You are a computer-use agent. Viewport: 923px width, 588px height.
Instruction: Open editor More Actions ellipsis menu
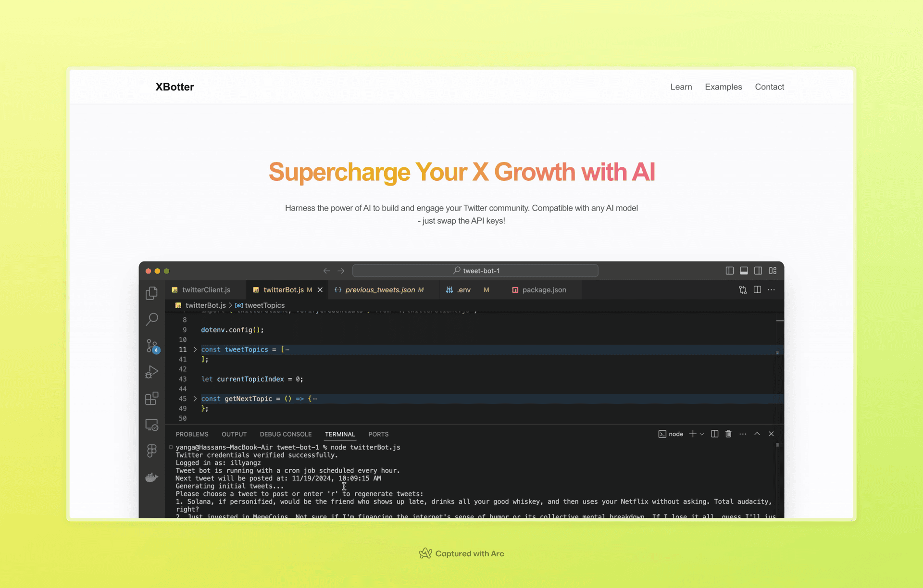point(771,289)
